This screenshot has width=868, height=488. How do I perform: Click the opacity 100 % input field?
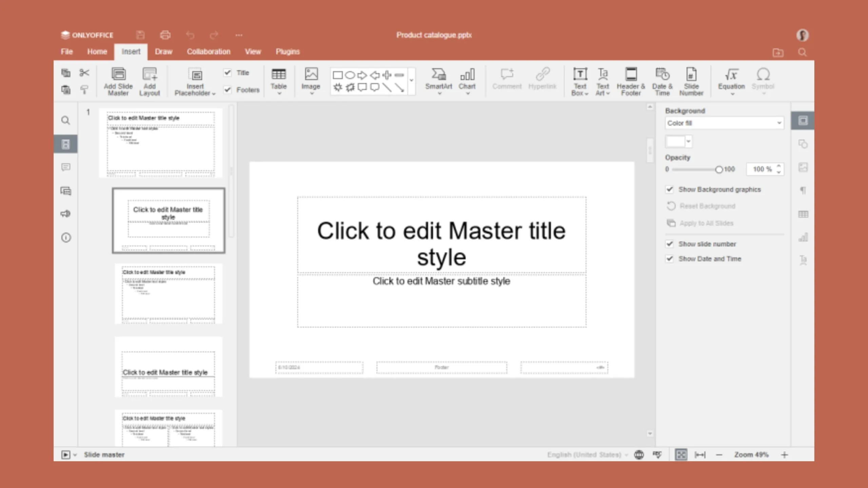pyautogui.click(x=765, y=169)
